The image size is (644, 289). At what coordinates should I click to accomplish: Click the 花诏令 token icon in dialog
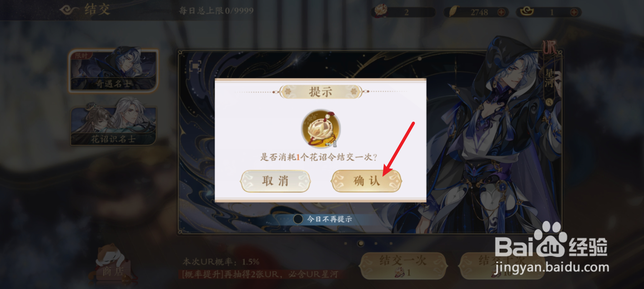tap(321, 128)
